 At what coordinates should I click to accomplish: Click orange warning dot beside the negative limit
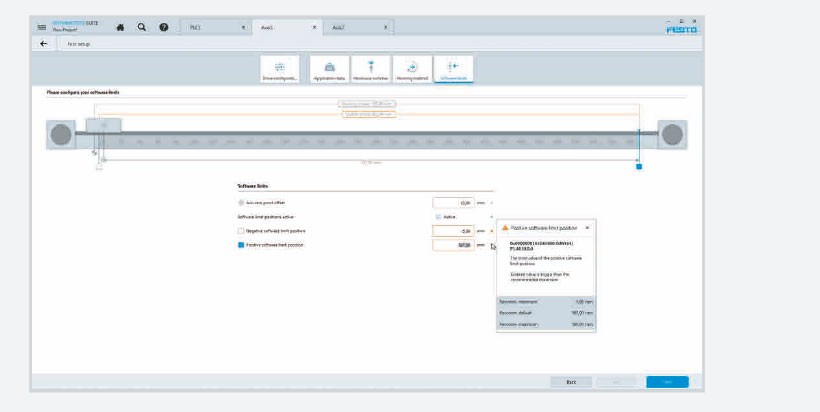click(x=492, y=231)
